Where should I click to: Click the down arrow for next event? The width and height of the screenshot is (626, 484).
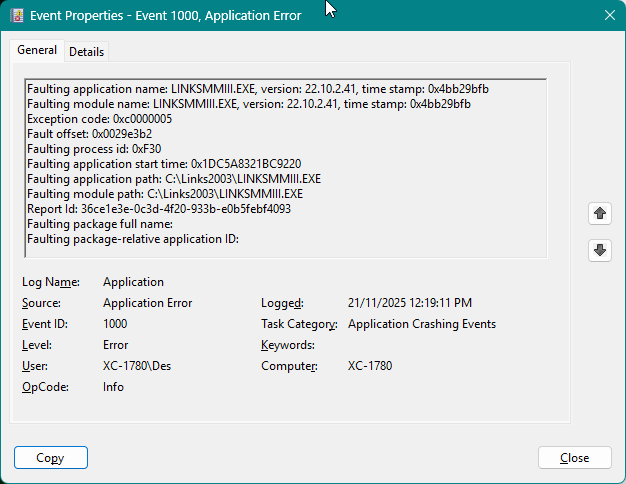[x=600, y=250]
